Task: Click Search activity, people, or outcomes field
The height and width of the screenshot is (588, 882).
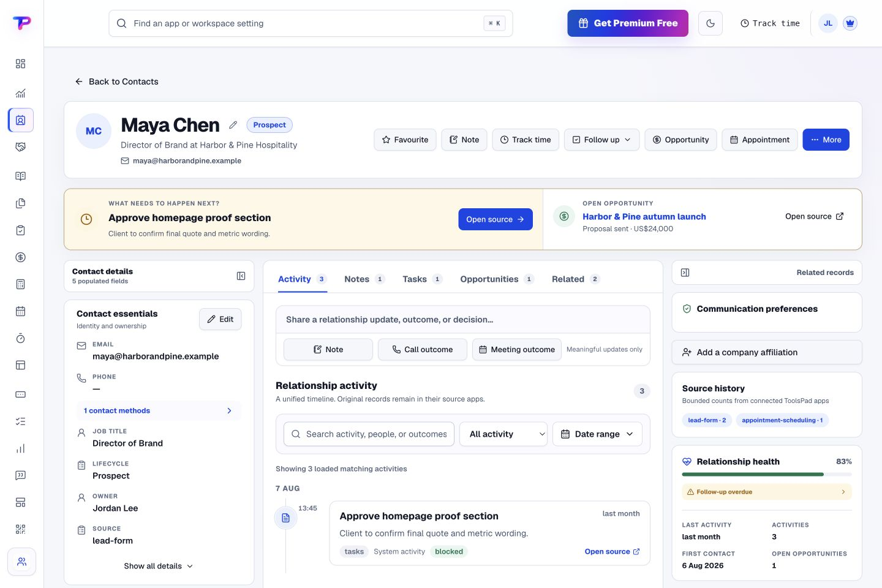Action: (x=369, y=434)
